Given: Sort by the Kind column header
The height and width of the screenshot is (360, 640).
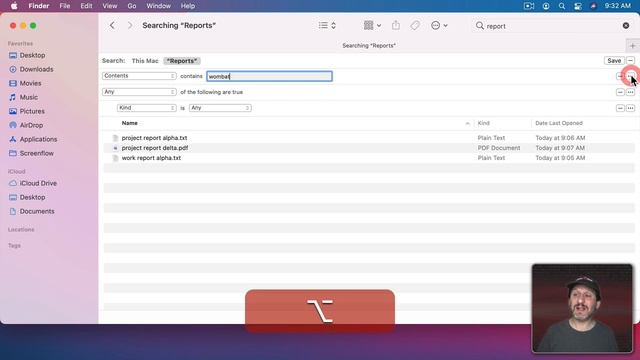Looking at the screenshot, I should click(483, 123).
